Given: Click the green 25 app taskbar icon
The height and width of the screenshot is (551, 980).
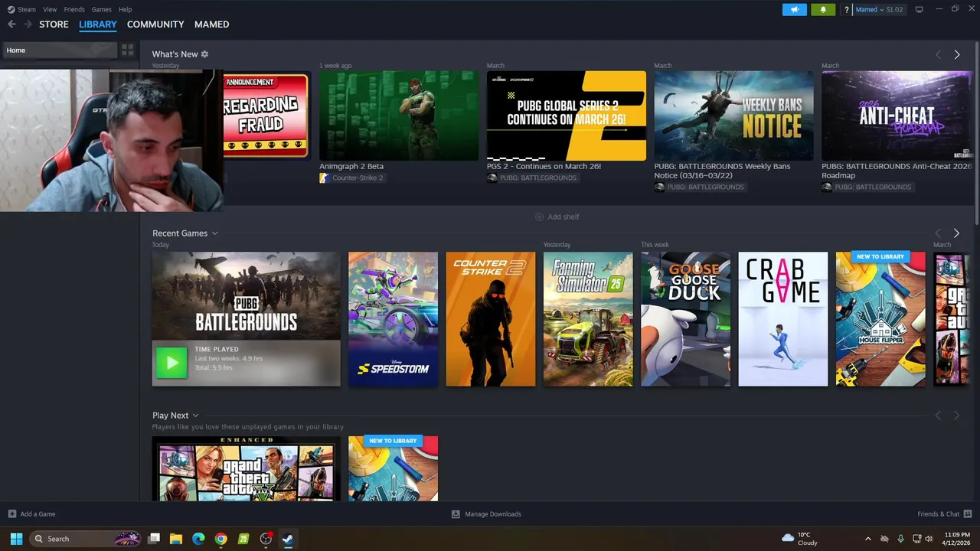Looking at the screenshot, I should [x=243, y=539].
